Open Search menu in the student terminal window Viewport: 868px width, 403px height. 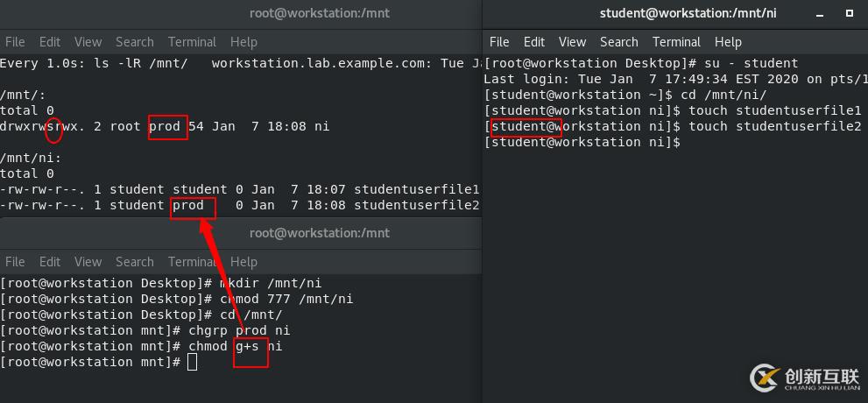tap(618, 42)
